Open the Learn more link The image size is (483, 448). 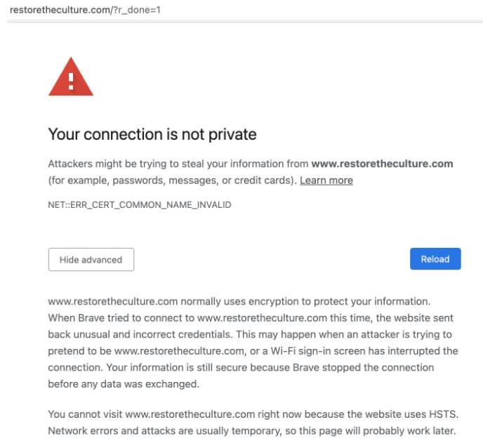[326, 180]
